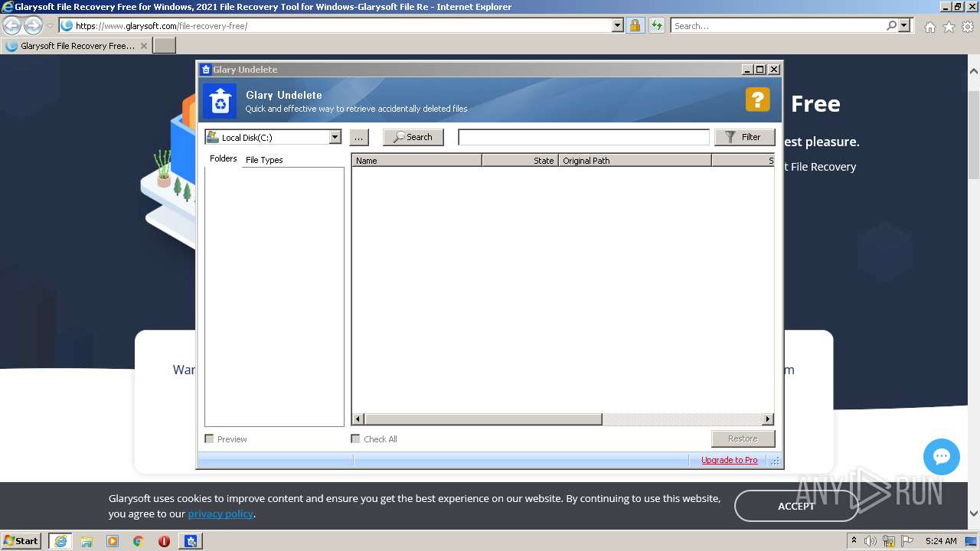
Task: Open the Upgrade to Pro link
Action: [x=729, y=460]
